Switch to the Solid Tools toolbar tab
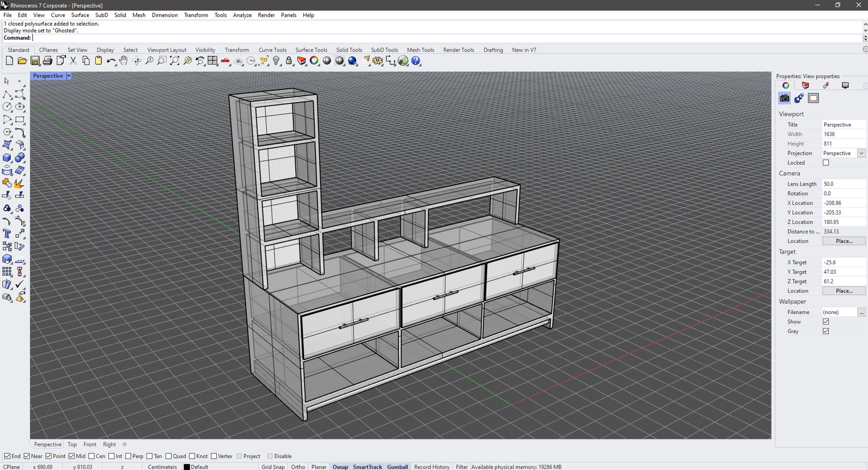 click(x=349, y=50)
